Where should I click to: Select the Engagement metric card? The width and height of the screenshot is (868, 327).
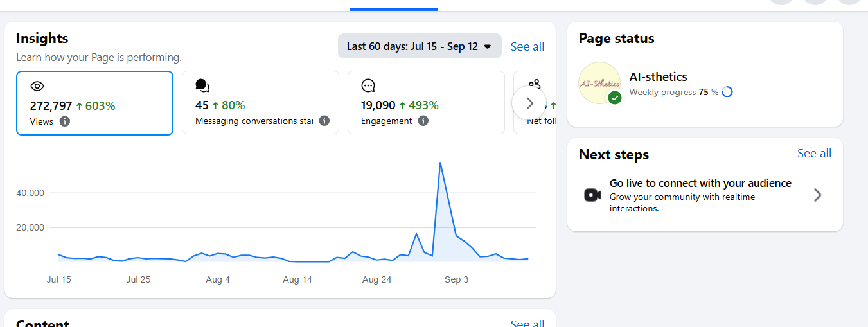(x=426, y=103)
